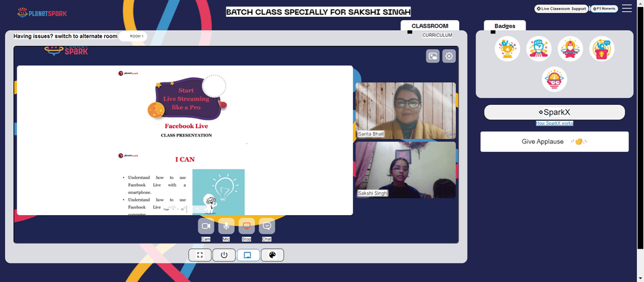The width and height of the screenshot is (644, 282).
Task: Click the PlanetSpark logo at top left
Action: (x=42, y=13)
